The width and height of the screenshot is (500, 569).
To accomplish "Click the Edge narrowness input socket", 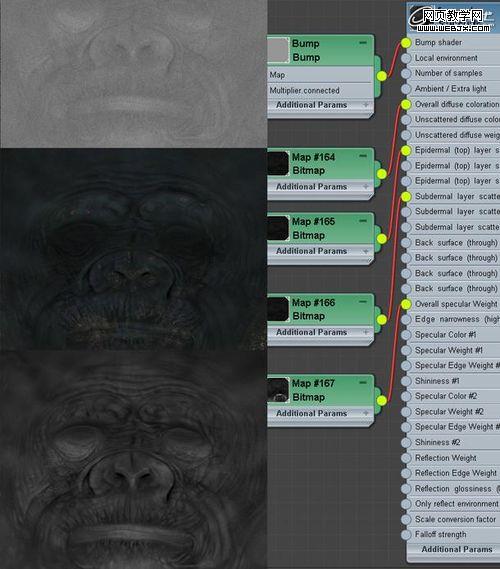I will click(406, 319).
